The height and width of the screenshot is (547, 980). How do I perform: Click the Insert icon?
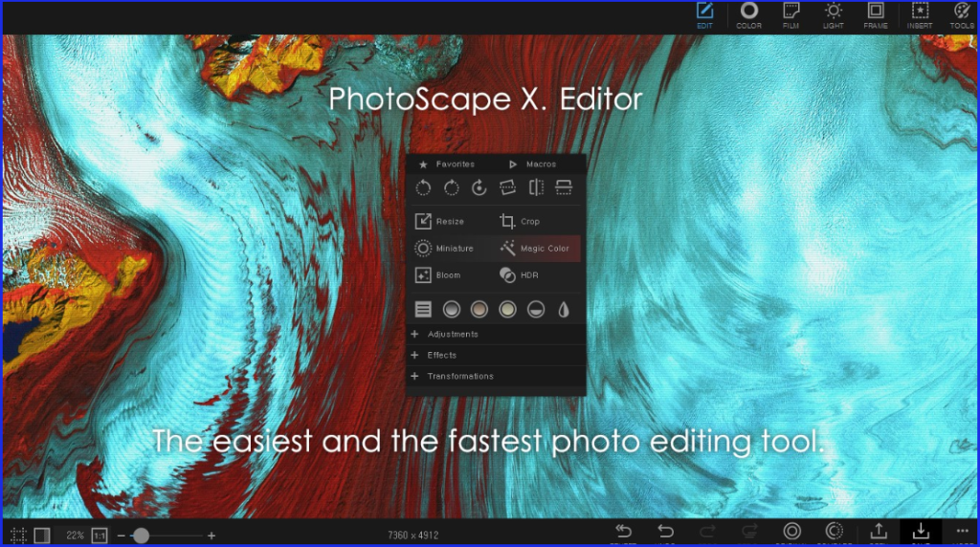919,13
